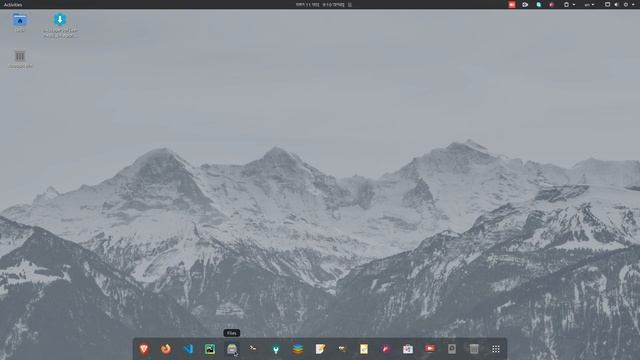Open the keyboard language "en" dropdown
640x360 pixels.
coord(589,4)
